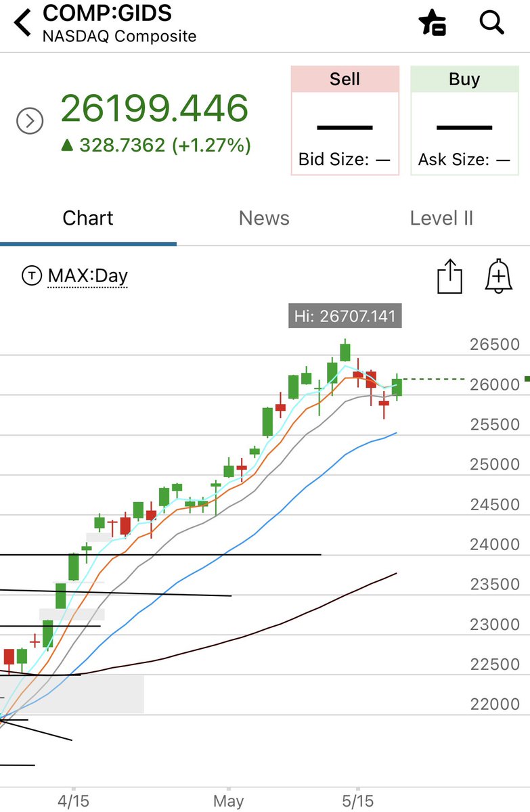Tap the 5/15 date axis label
This screenshot has width=530, height=812.
[357, 801]
